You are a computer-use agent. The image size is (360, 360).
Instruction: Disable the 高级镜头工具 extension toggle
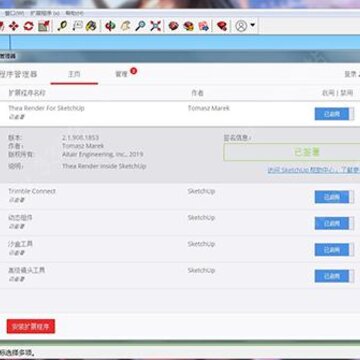point(334,276)
